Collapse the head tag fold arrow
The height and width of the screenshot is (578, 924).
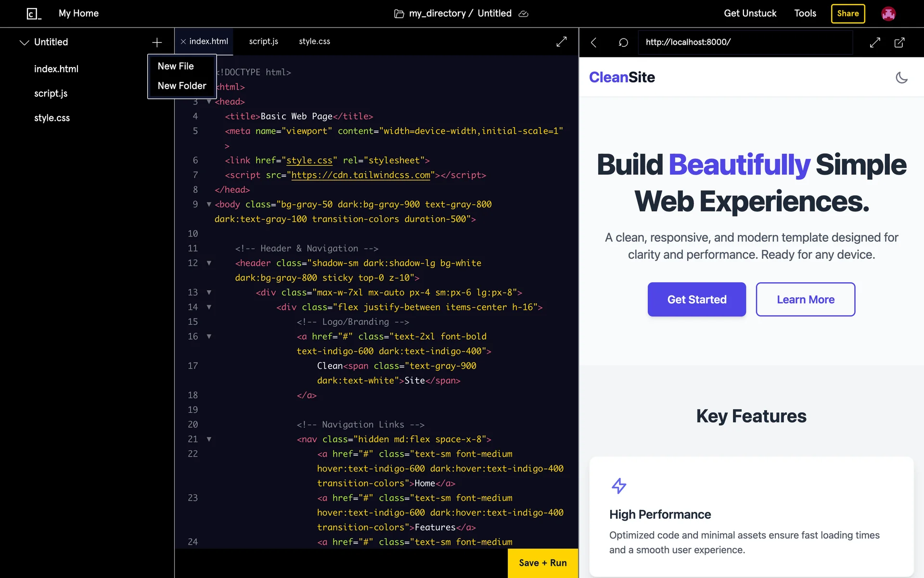pyautogui.click(x=209, y=102)
